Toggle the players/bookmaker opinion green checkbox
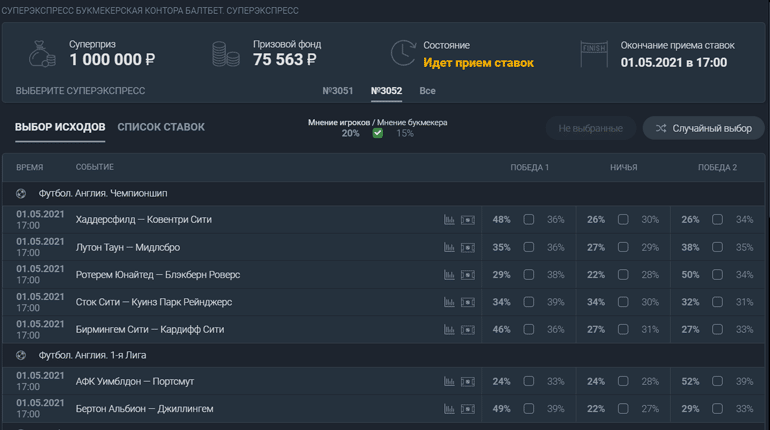The height and width of the screenshot is (430, 770). coord(377,133)
